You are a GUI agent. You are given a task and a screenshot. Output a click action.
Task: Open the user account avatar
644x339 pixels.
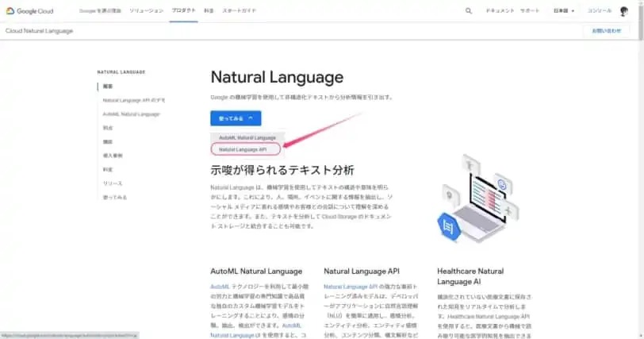(x=624, y=11)
